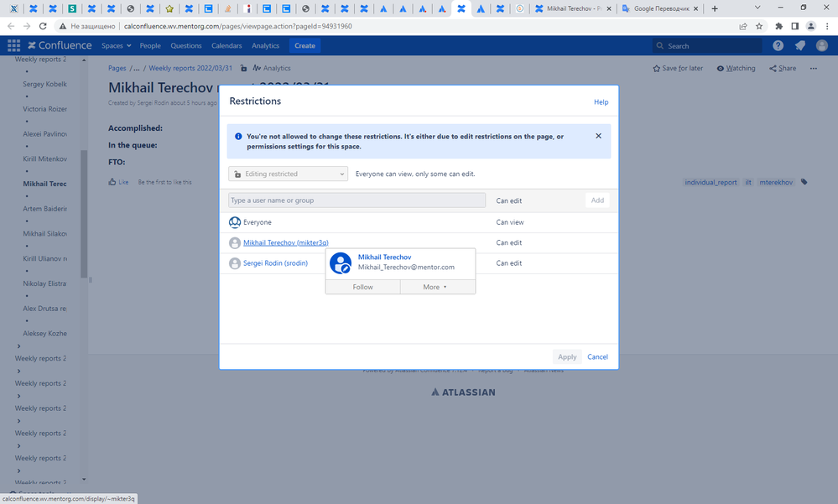
Task: Click the Watching button
Action: [736, 69]
